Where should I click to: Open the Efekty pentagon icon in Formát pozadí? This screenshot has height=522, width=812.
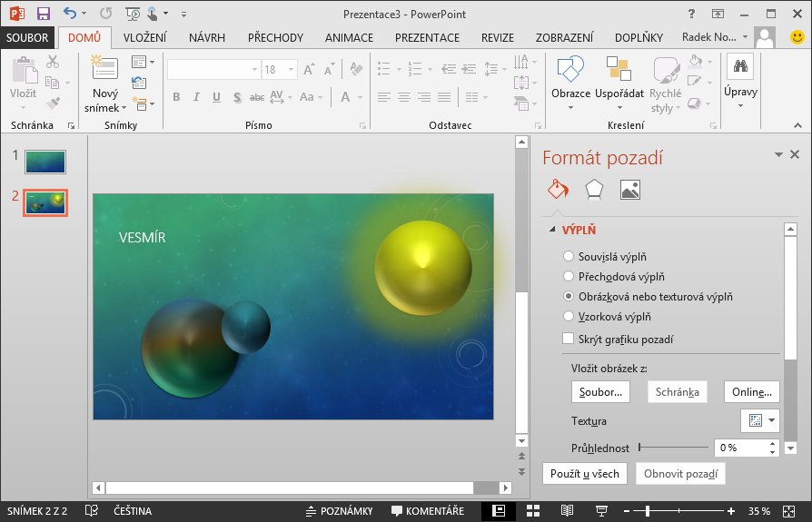tap(594, 190)
